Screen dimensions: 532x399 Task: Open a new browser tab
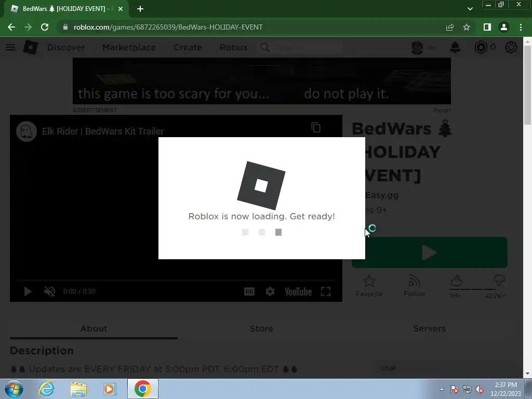click(140, 9)
